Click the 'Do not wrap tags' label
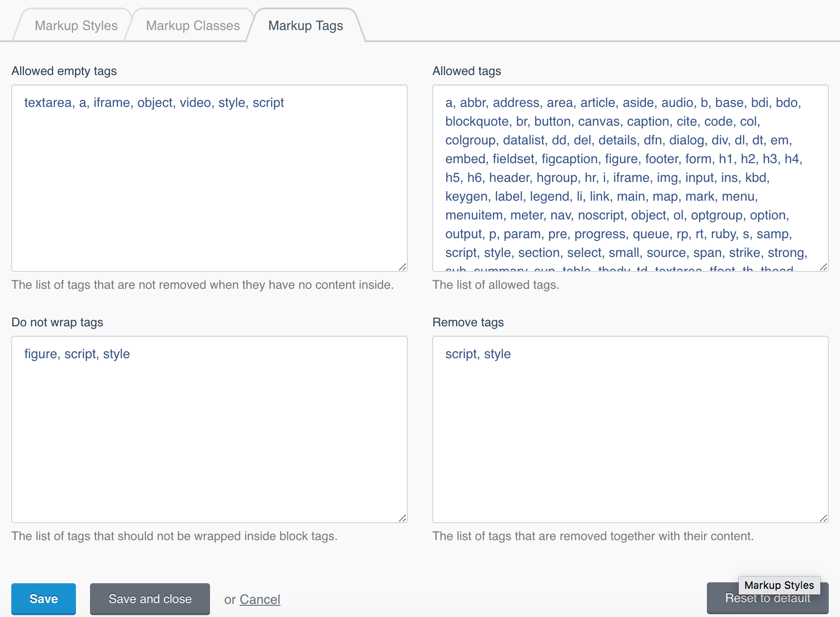Viewport: 840px width, 617px height. pos(57,322)
